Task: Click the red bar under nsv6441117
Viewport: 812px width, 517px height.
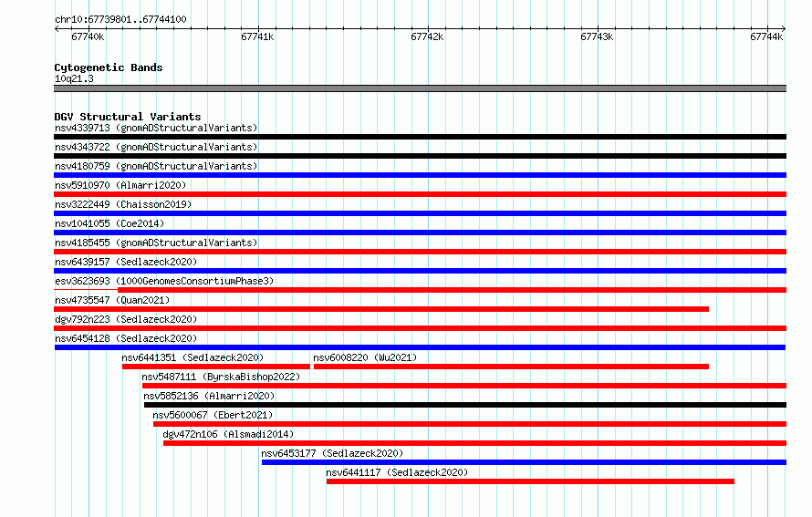Action: coord(530,481)
